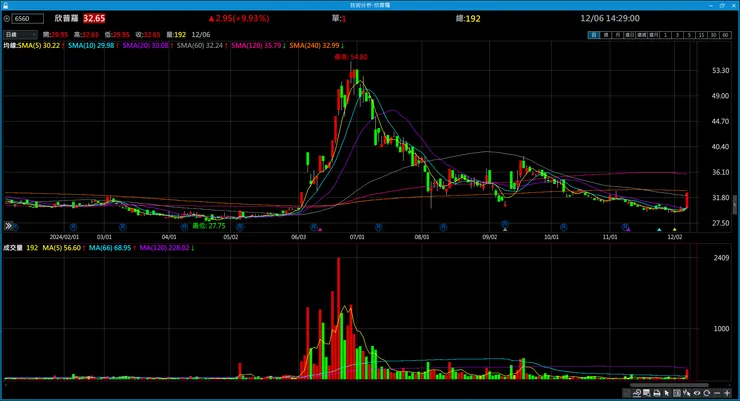Click the split-panel layout icon
This screenshot has width=740, height=401.
[677, 393]
